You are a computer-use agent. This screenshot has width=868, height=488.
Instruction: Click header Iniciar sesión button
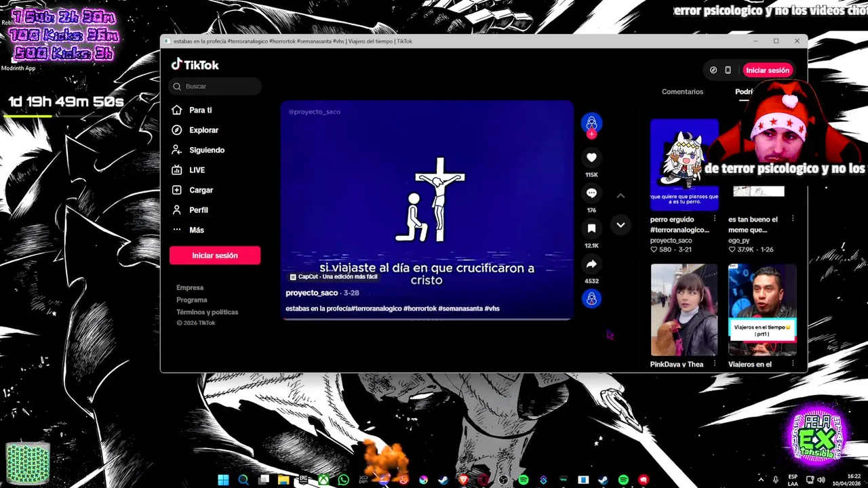tap(768, 70)
